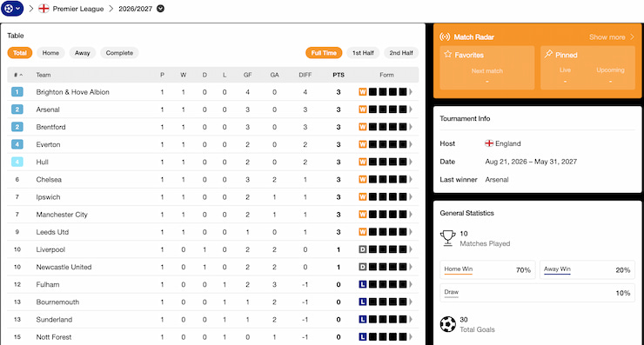This screenshot has height=345, width=644.
Task: Click the England flag in Tournament Info
Action: (489, 143)
